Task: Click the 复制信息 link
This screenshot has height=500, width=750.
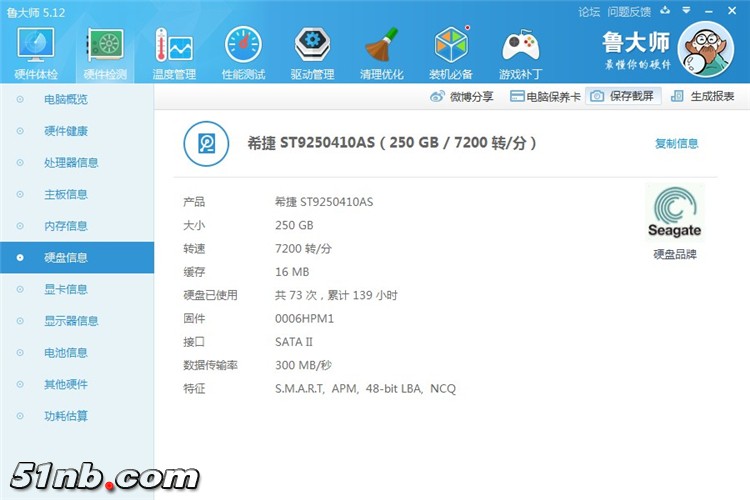Action: tap(676, 143)
